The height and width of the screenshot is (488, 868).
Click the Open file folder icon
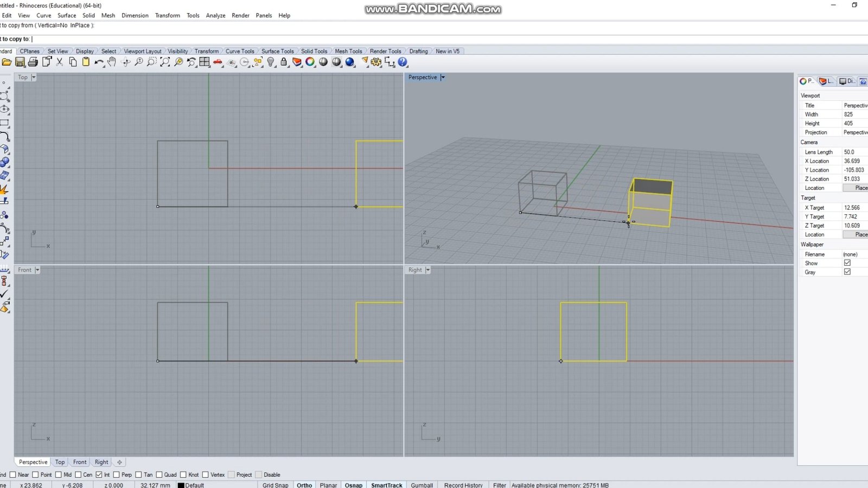click(7, 62)
